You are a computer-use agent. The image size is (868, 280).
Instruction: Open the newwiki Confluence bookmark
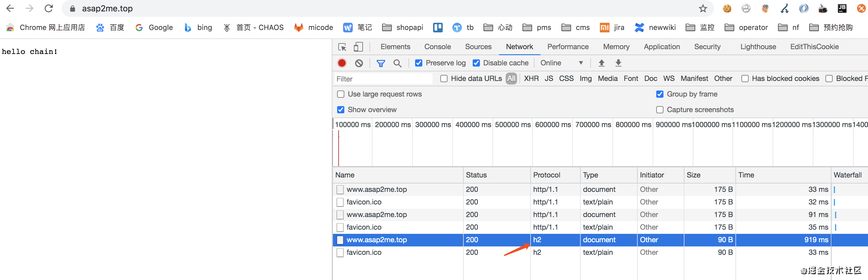[655, 28]
